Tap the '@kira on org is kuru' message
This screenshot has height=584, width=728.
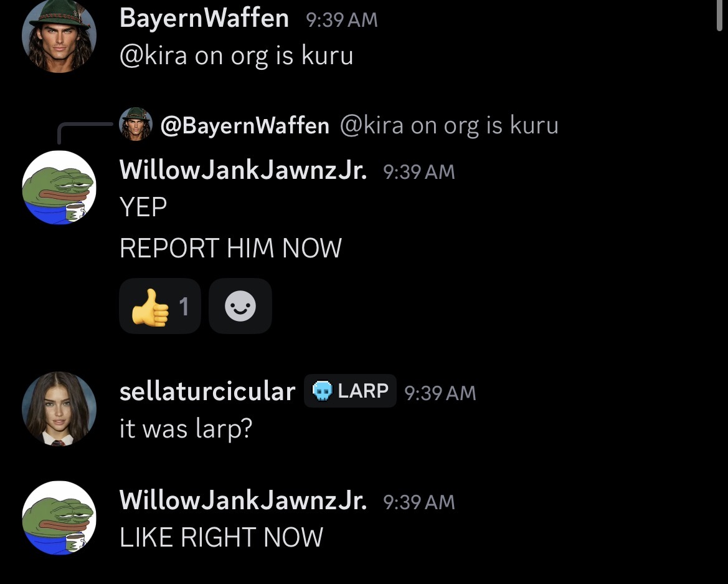(x=236, y=55)
